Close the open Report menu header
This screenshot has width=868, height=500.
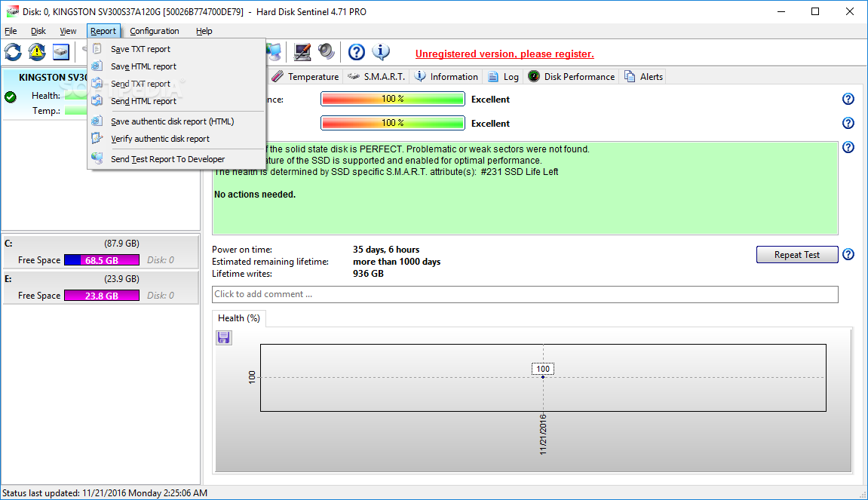[103, 31]
